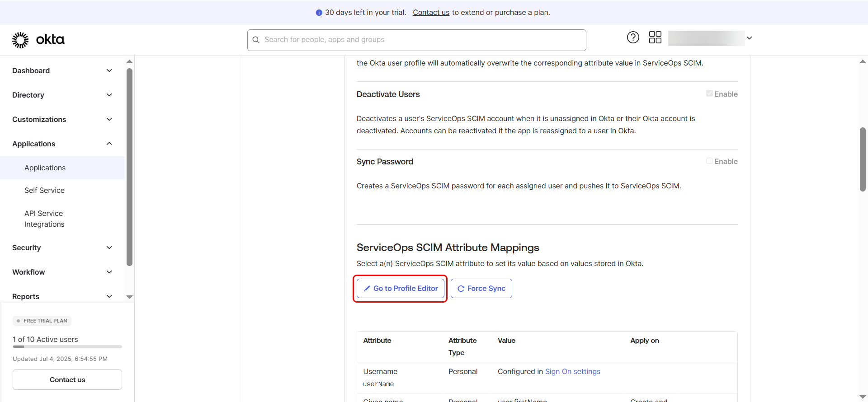Open API Service Integrations page

coord(44,219)
